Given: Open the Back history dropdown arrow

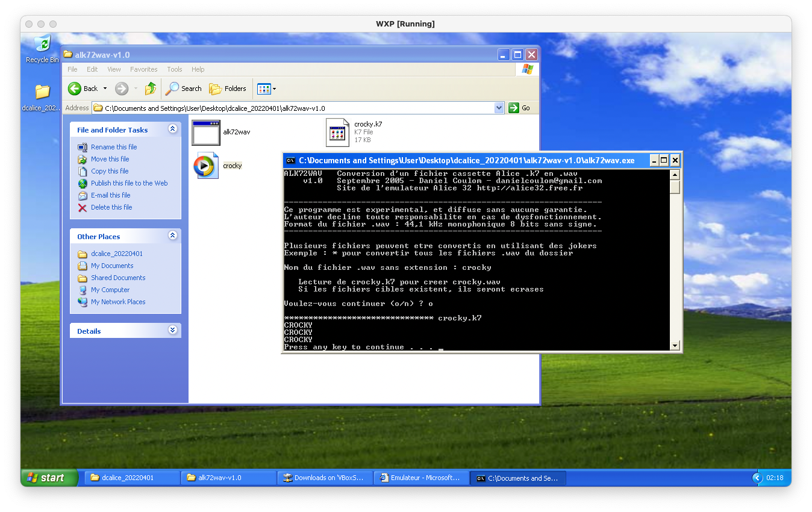Looking at the screenshot, I should [x=105, y=89].
